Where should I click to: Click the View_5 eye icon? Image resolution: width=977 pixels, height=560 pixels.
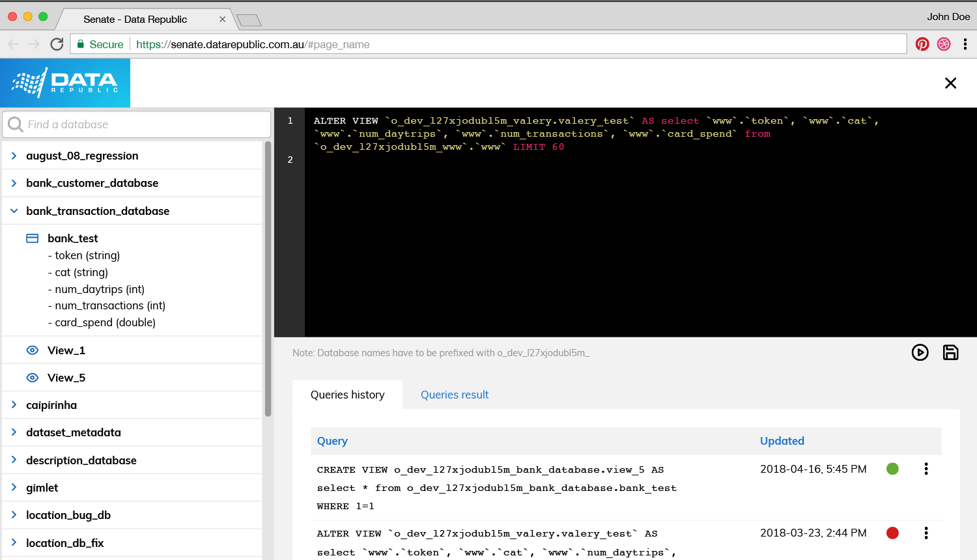point(33,378)
